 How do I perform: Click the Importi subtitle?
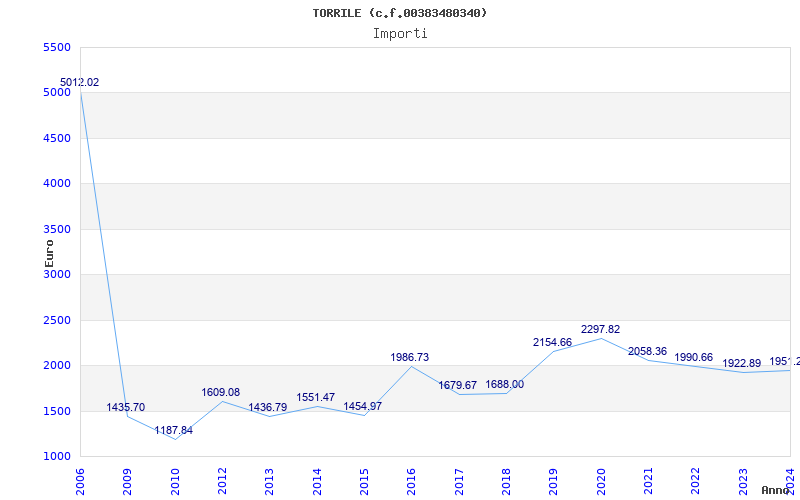[400, 34]
